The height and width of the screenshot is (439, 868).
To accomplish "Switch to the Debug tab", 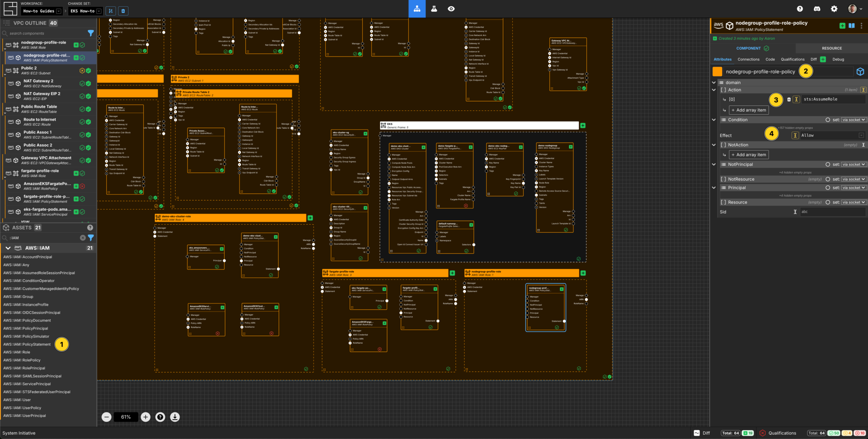I will click(x=838, y=59).
